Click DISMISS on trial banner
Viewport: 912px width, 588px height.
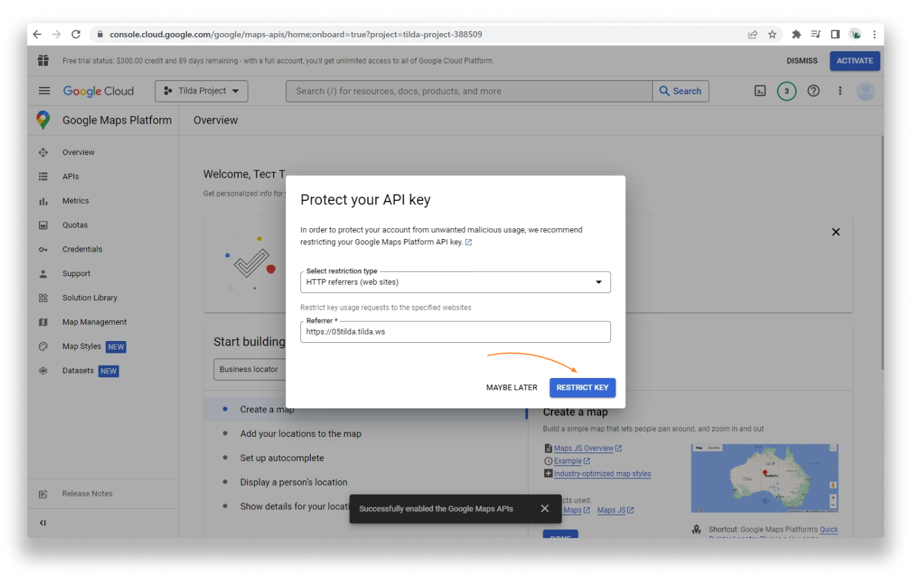pos(802,61)
